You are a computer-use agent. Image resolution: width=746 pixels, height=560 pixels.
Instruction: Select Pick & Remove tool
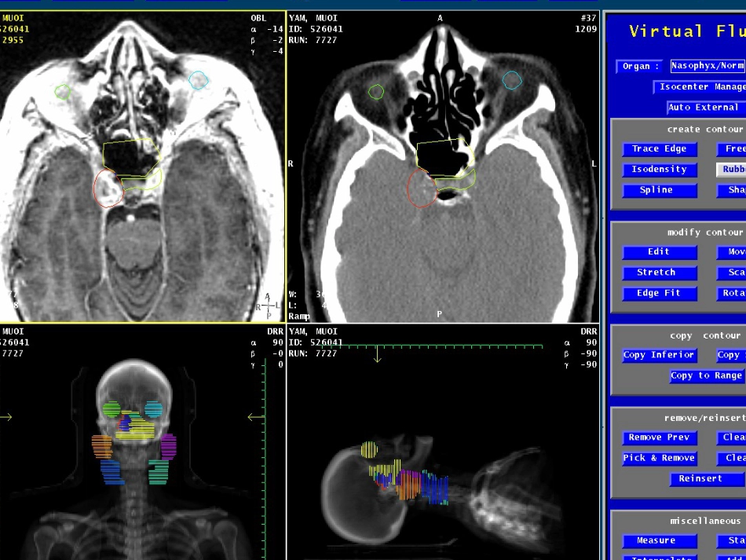[x=660, y=458]
